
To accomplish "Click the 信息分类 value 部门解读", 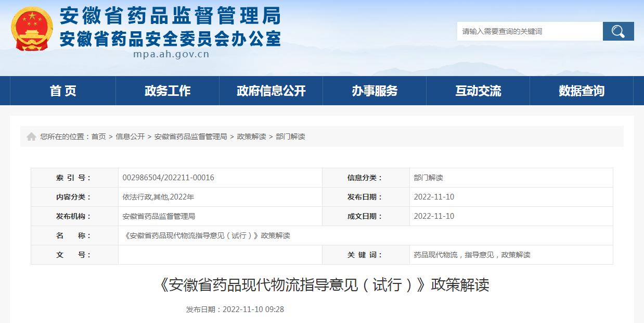I will click(x=430, y=177).
